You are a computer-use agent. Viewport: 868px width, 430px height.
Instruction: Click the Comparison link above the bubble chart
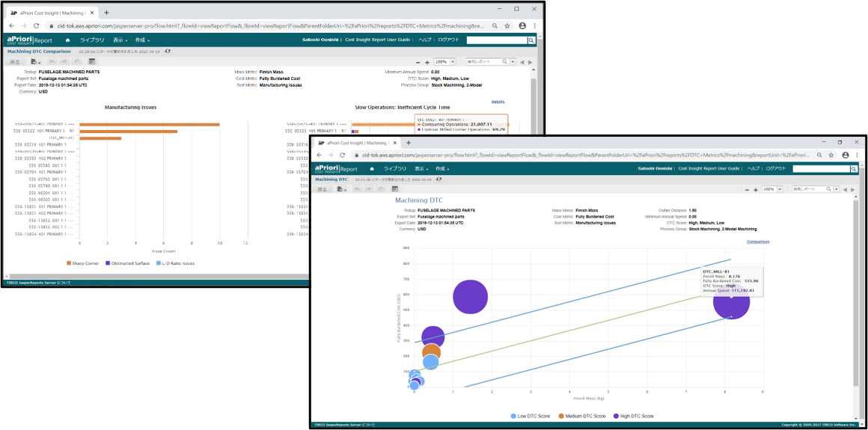(757, 242)
